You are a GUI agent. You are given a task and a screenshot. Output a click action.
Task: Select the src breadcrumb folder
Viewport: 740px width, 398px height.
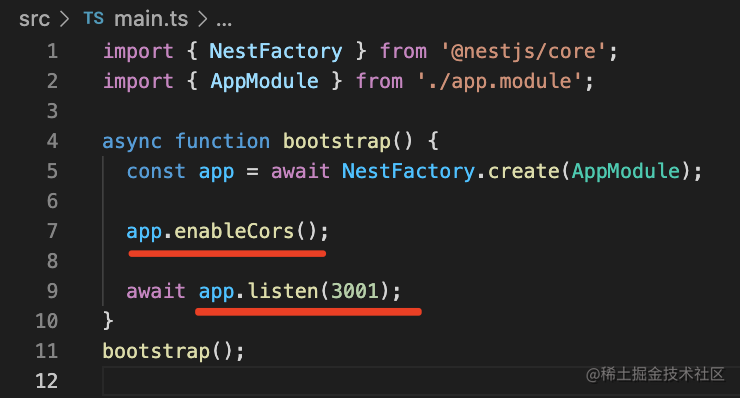click(34, 19)
